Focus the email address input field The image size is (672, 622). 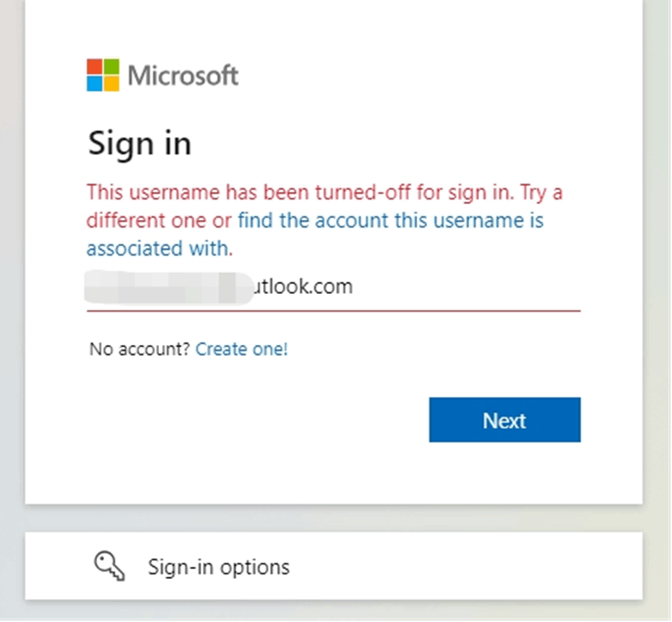[333, 287]
